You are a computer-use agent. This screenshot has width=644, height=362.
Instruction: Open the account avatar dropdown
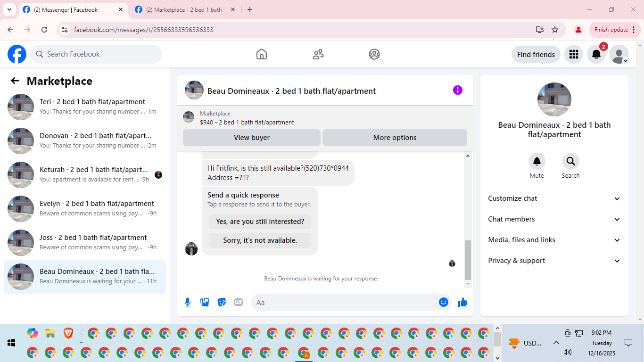tap(619, 54)
